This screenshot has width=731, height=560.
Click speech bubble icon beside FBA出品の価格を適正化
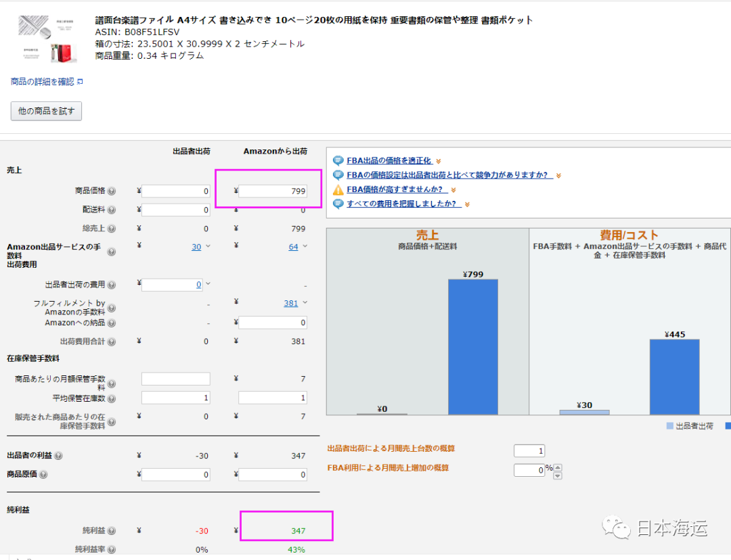(338, 161)
